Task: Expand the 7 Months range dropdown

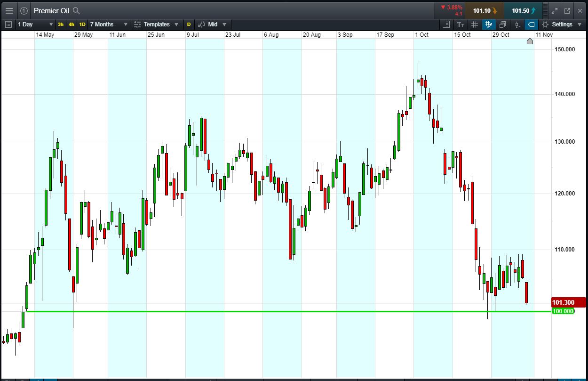Action: pos(109,24)
